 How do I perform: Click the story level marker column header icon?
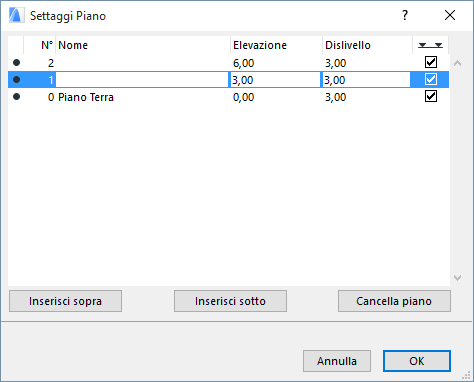pos(430,45)
